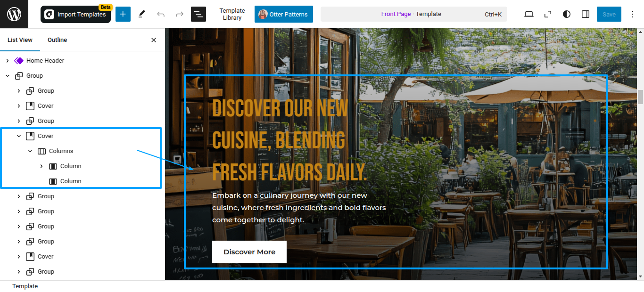Click the Redo arrow icon
Screen dimensions: 644x292
pyautogui.click(x=180, y=14)
